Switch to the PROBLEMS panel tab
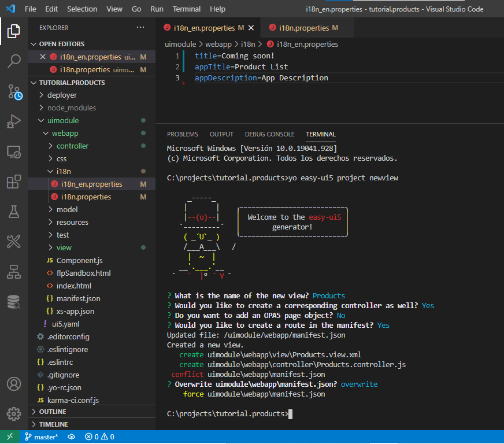Viewport: 504px width, 444px height. [182, 134]
